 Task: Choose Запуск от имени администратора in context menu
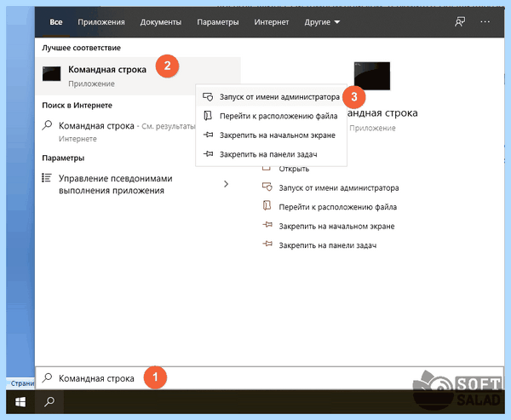(x=271, y=97)
